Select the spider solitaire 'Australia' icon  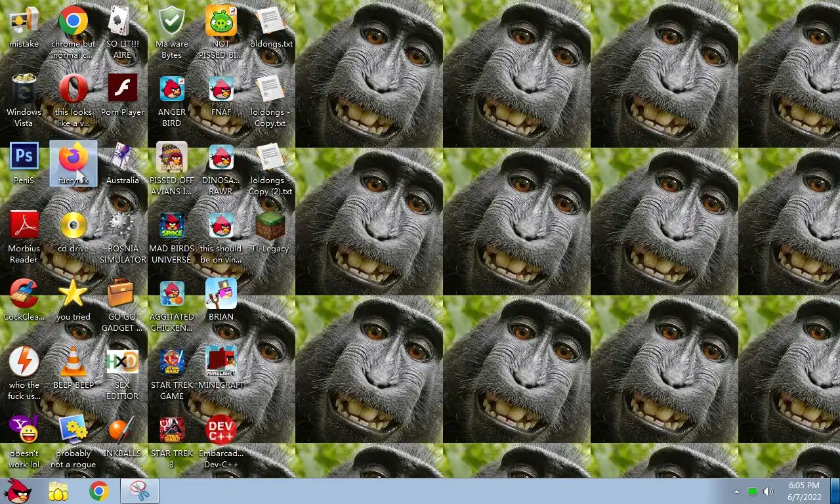click(123, 164)
